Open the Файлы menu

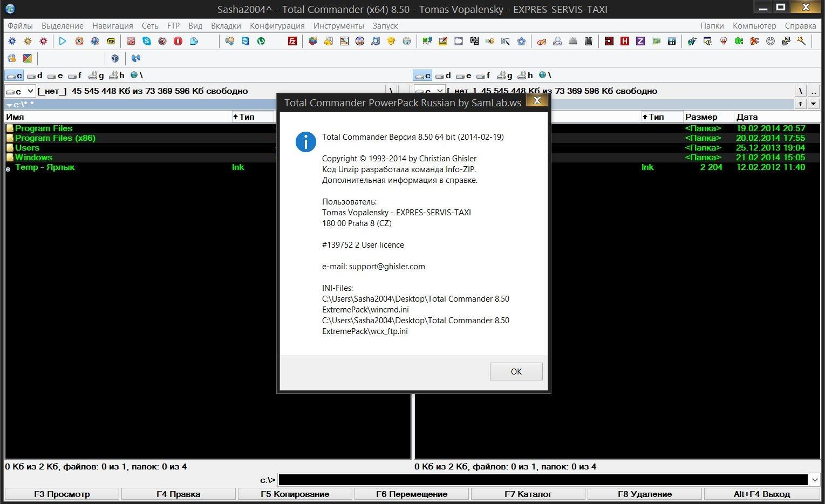click(20, 25)
